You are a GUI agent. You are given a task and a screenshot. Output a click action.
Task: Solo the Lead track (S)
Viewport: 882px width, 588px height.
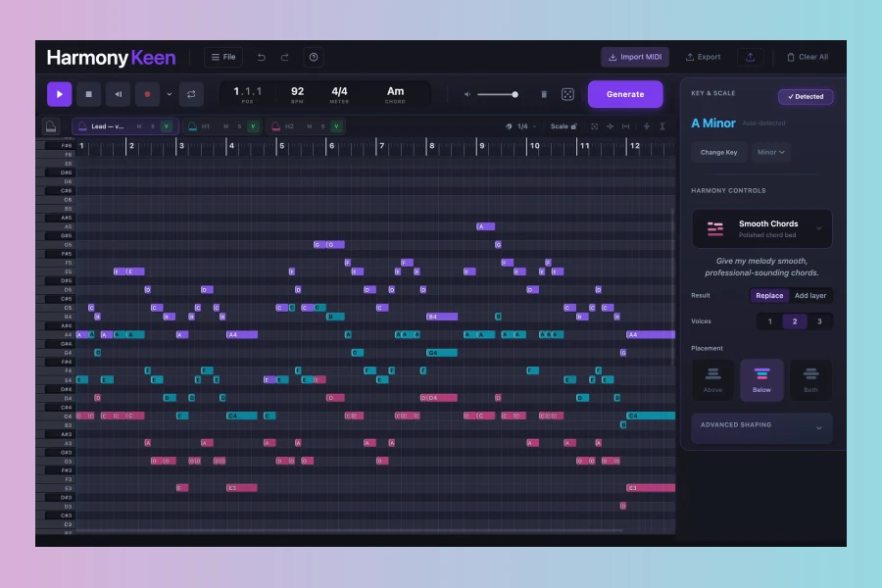(153, 126)
